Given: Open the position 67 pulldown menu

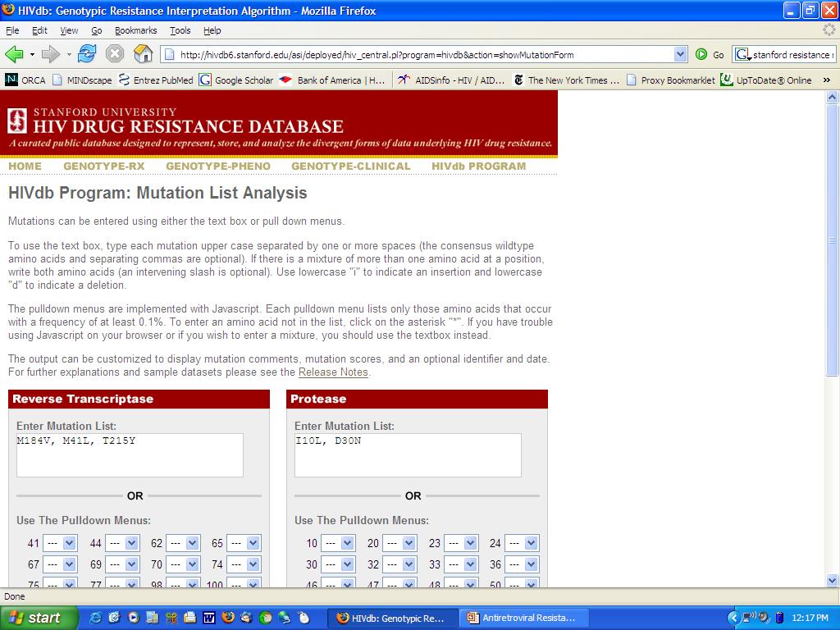Looking at the screenshot, I should click(x=60, y=564).
